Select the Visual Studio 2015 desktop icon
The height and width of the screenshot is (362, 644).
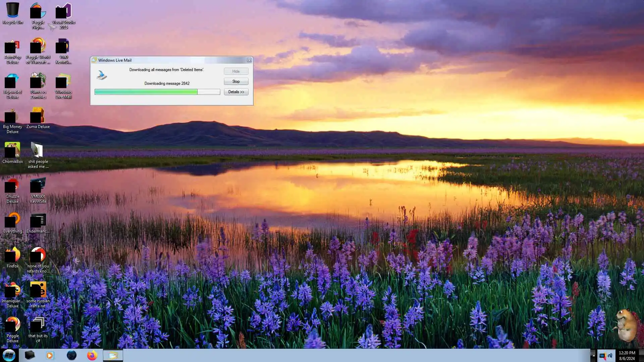pyautogui.click(x=63, y=15)
